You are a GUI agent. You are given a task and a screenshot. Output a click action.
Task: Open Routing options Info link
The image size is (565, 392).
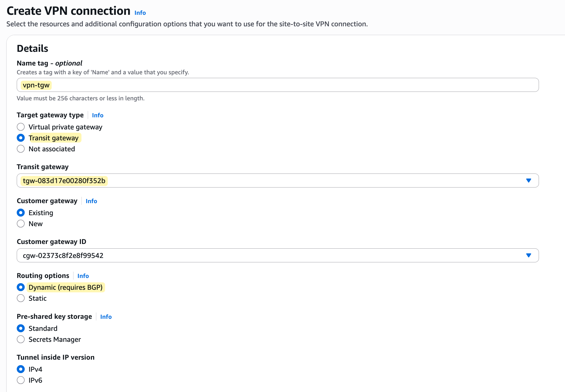(x=83, y=276)
